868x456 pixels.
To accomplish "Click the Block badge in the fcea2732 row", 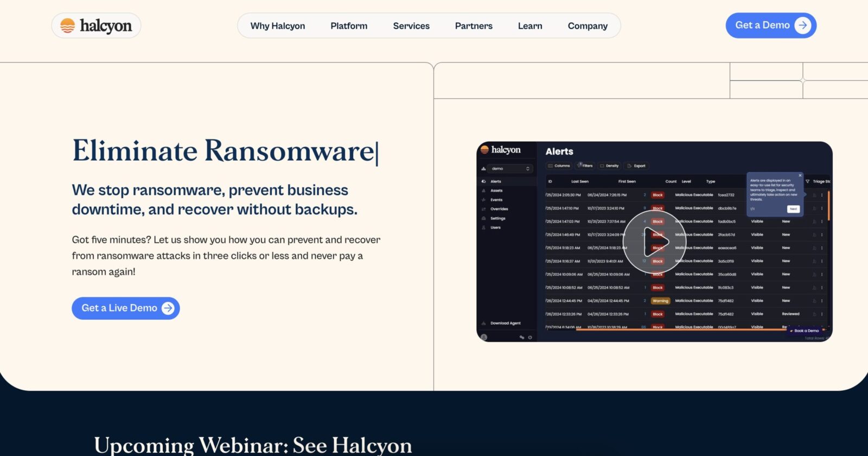I will coord(658,195).
